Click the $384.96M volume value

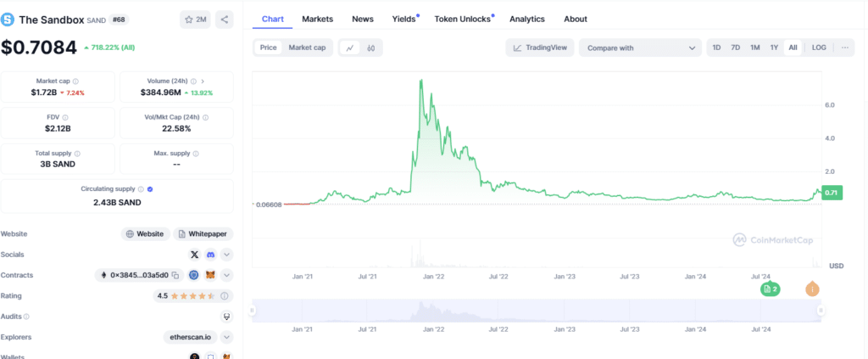tap(160, 93)
